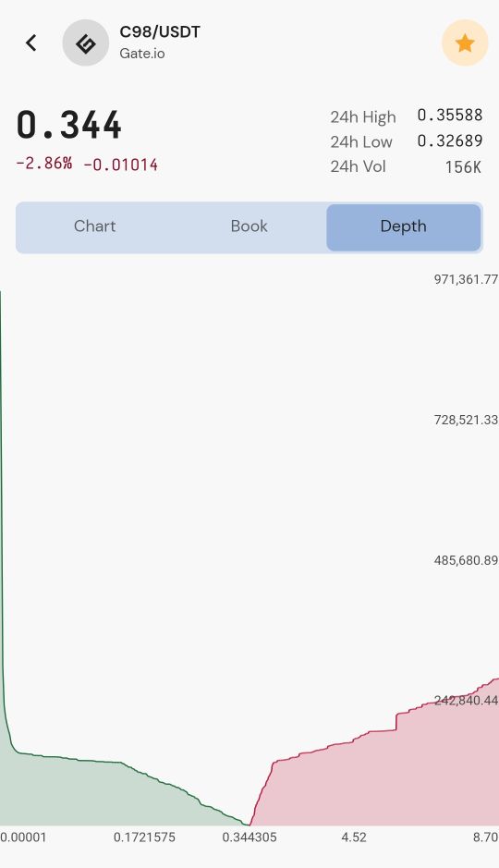499x868 pixels.
Task: Tap the back arrow icon
Action: pyautogui.click(x=31, y=43)
